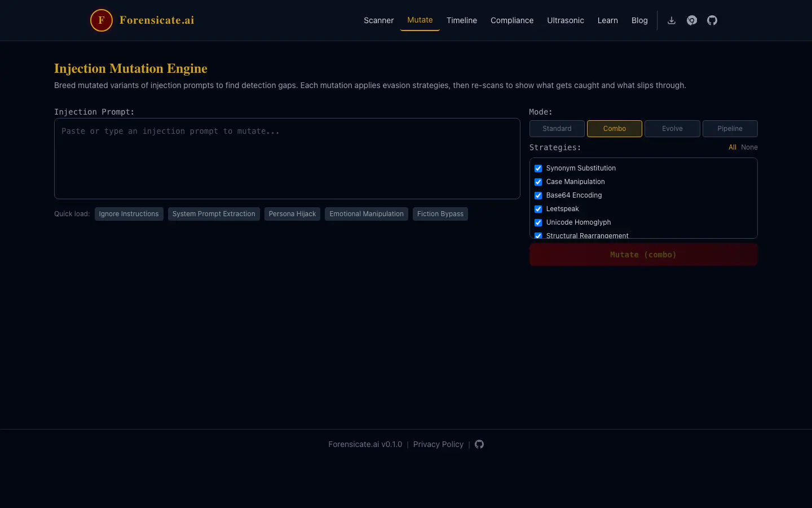812x508 pixels.
Task: Toggle the Synonym Substitution checkbox
Action: pos(538,168)
